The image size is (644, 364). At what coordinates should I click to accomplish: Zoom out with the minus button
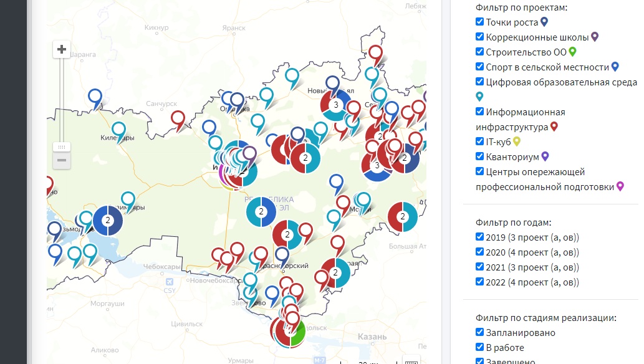[x=61, y=161]
